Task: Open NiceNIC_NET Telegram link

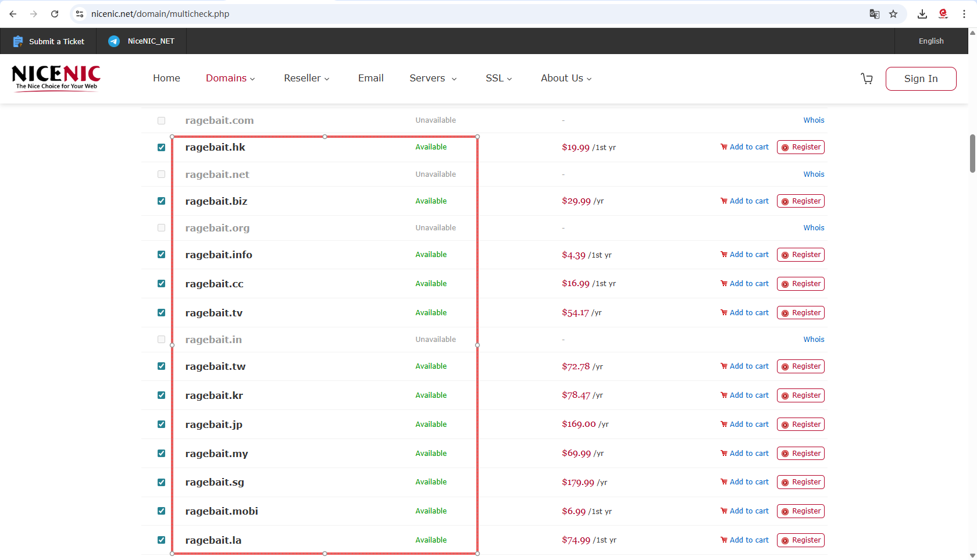Action: coord(142,41)
